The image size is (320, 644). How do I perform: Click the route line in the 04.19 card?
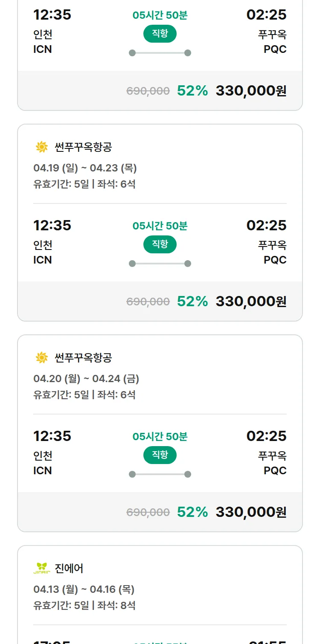160,264
